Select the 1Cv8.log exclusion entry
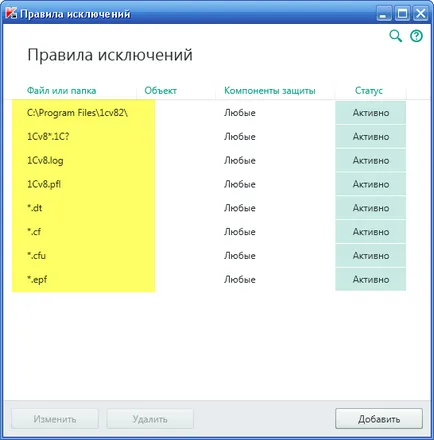The width and height of the screenshot is (434, 440). 210,160
